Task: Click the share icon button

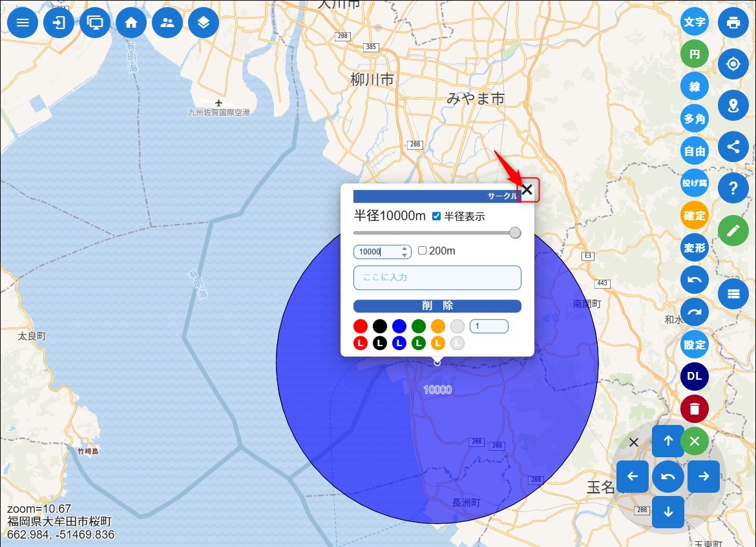Action: tap(733, 146)
